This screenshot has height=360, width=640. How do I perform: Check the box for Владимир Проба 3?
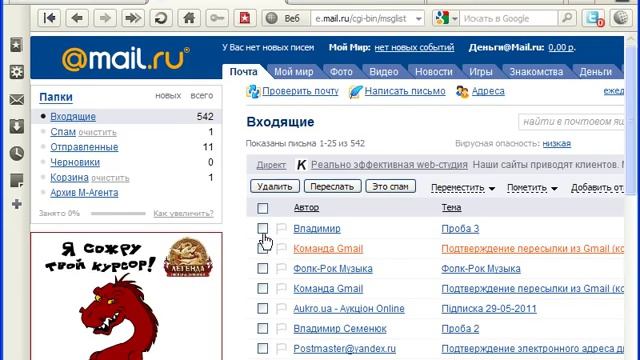[263, 228]
